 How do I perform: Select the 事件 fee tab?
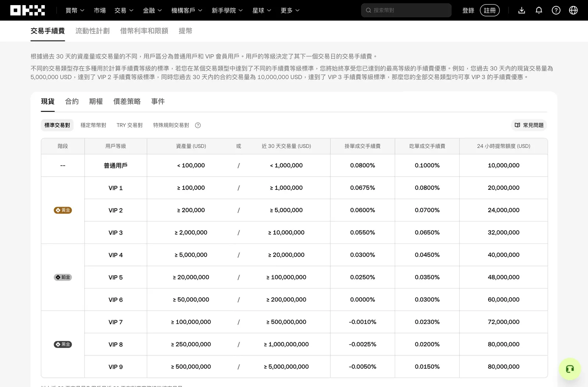click(x=158, y=101)
